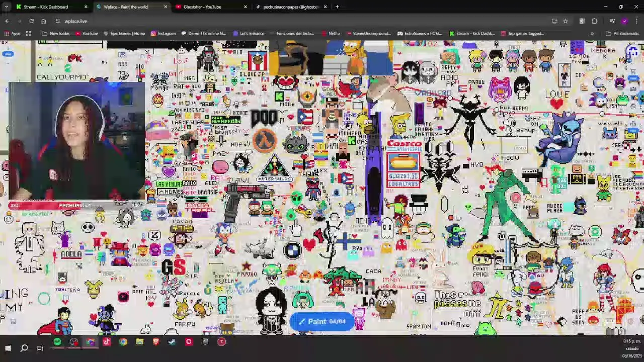Open the All Bookmarks folder
The width and height of the screenshot is (644, 362).
point(622,34)
